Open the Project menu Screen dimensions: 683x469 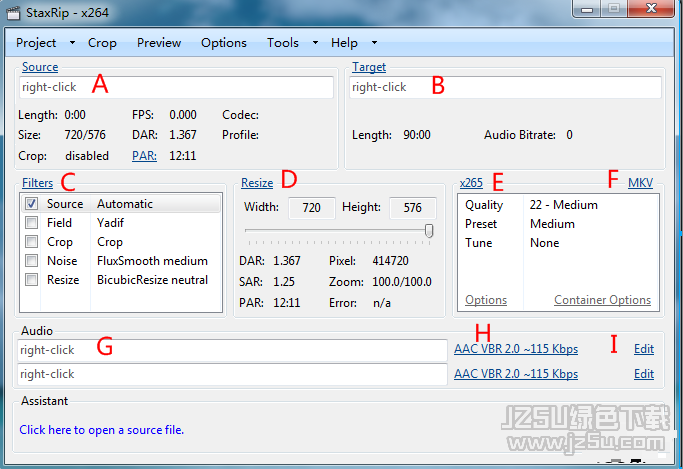36,43
